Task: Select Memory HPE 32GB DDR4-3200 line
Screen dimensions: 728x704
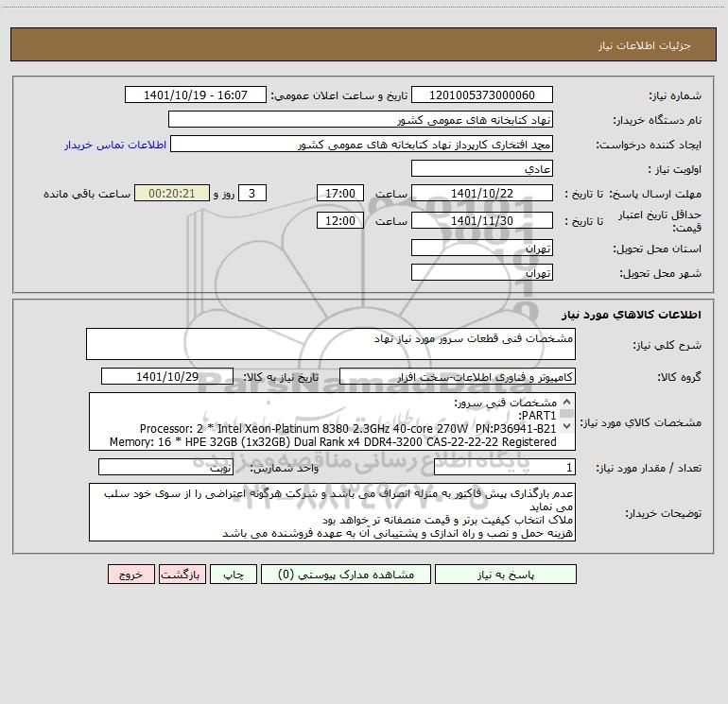Action: click(x=333, y=442)
